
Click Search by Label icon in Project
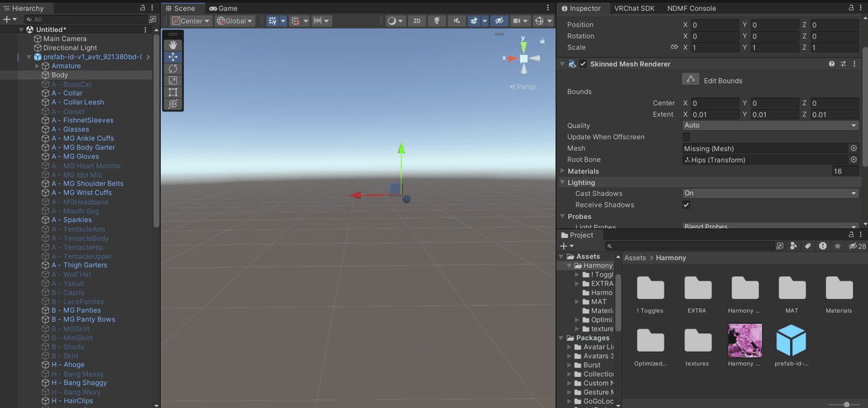pos(808,246)
